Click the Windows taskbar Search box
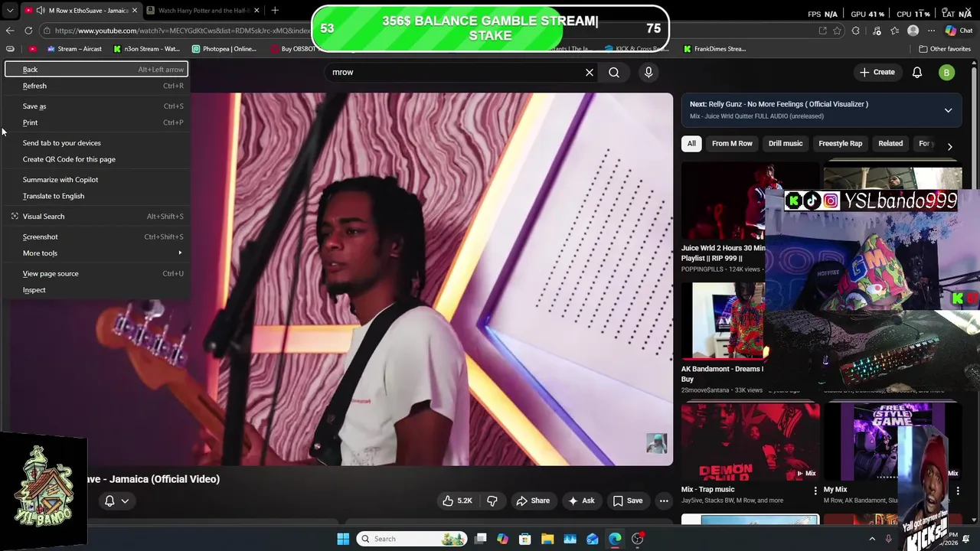This screenshot has height=551, width=980. pos(412,539)
